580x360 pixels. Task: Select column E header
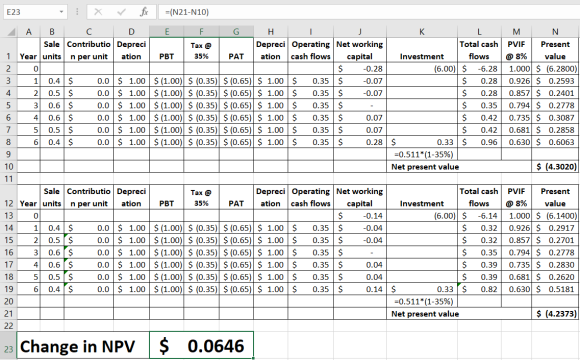click(x=166, y=32)
